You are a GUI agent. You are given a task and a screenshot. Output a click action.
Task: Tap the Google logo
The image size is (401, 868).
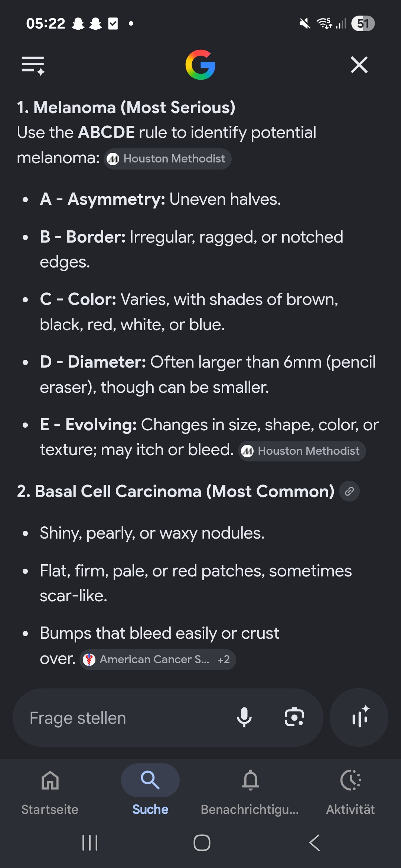pos(200,65)
